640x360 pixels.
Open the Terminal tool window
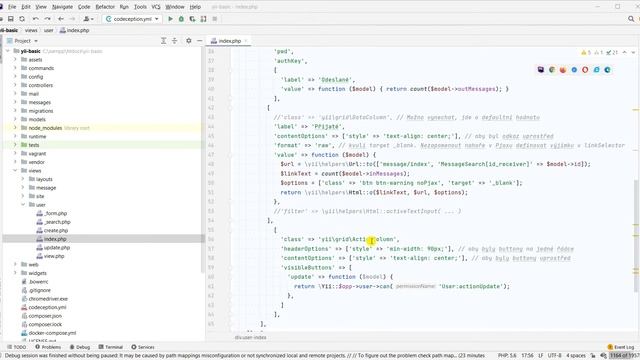(111, 347)
